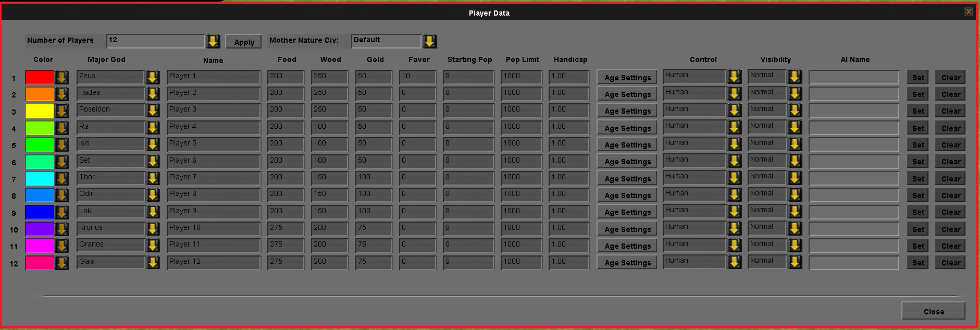
Task: Click the Clear button for Player 12
Action: click(x=950, y=263)
